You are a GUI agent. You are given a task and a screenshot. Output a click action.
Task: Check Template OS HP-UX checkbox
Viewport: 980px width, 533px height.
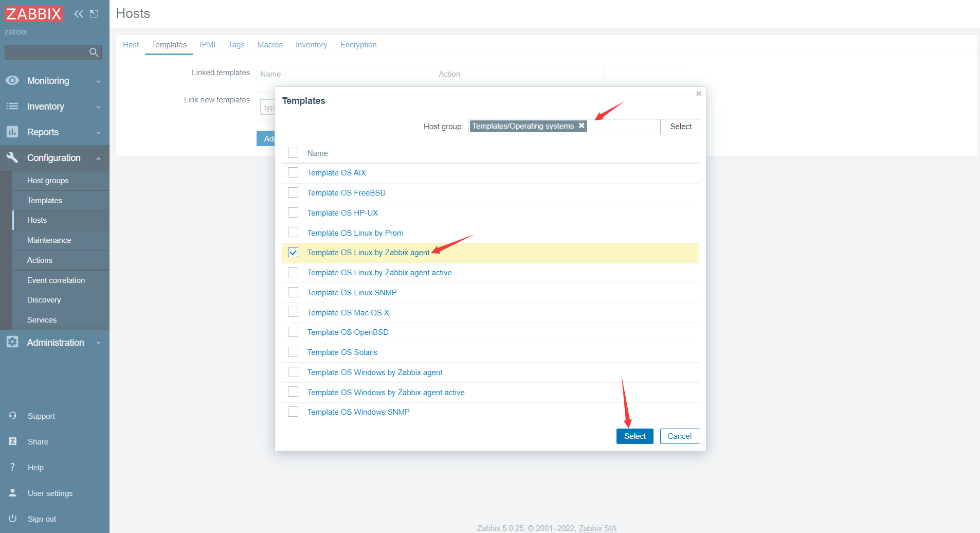293,212
